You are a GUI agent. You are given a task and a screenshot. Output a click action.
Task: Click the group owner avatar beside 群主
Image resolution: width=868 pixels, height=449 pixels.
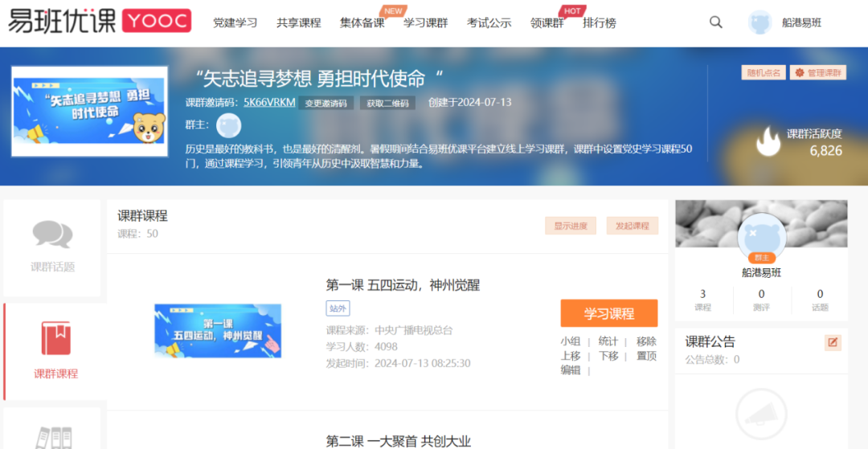pyautogui.click(x=228, y=125)
